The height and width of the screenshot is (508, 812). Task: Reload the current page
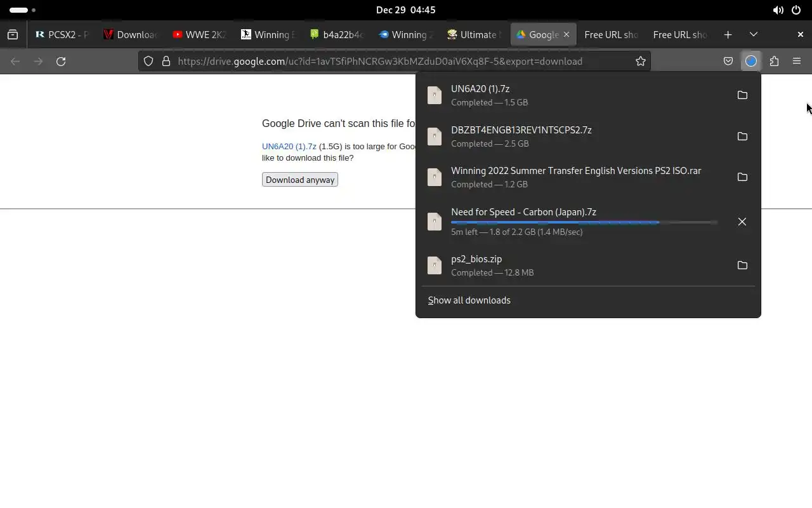coord(61,61)
